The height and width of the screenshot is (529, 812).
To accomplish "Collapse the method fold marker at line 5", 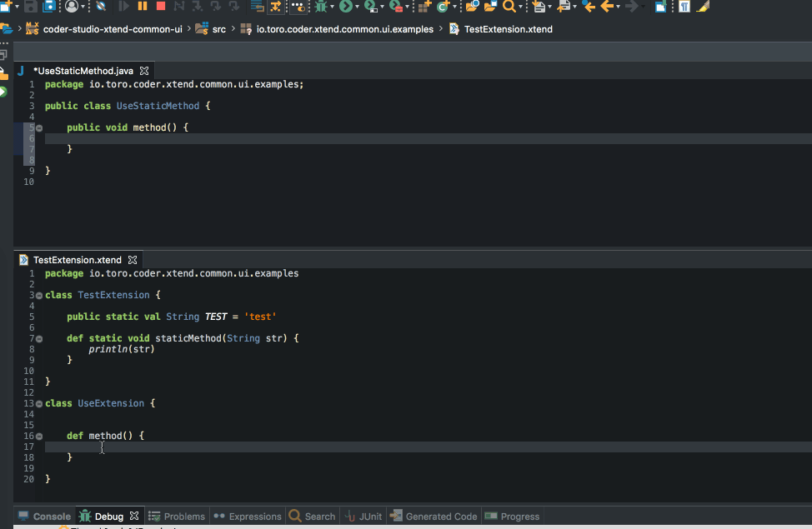I will point(38,127).
